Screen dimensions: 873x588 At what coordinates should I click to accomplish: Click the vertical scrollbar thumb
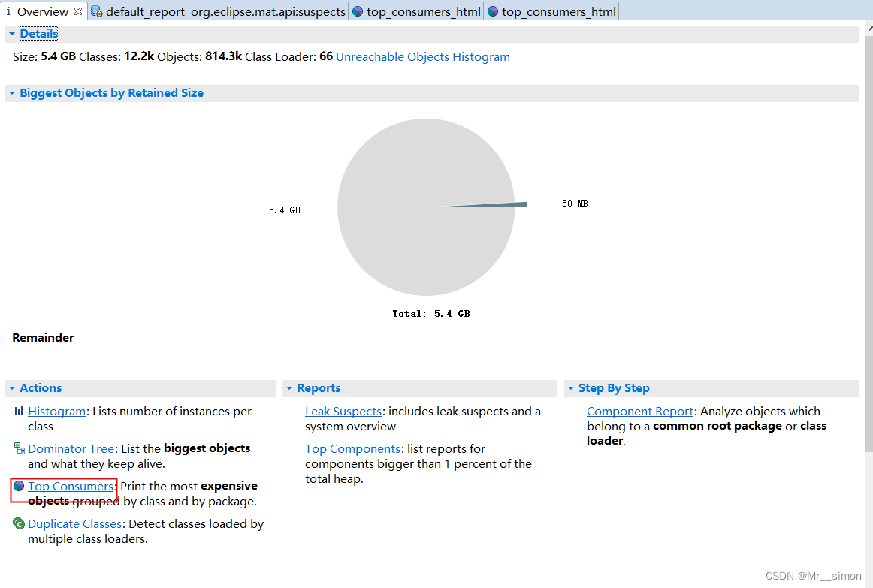tap(869, 243)
